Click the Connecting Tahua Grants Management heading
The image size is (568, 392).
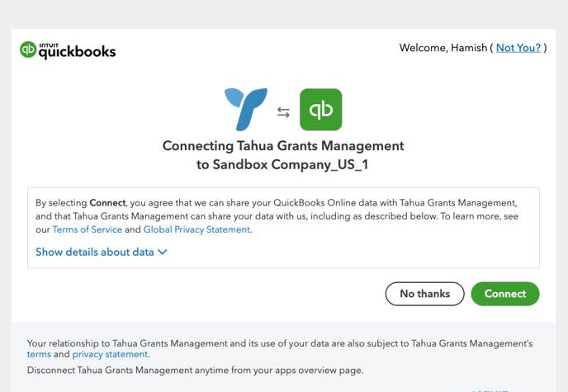point(283,146)
